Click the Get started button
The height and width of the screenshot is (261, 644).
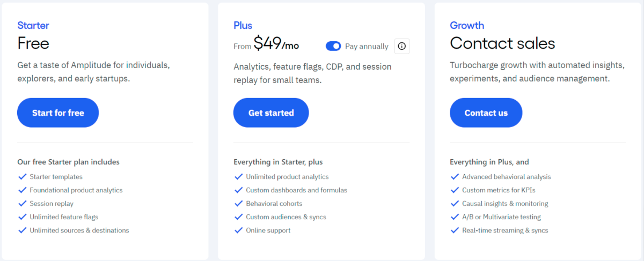point(271,113)
